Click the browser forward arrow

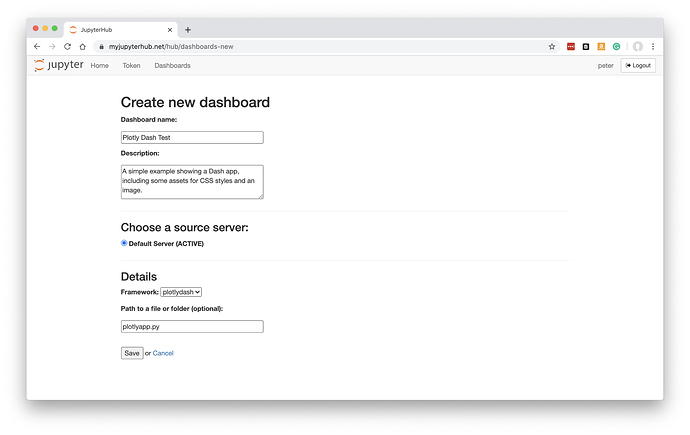click(x=52, y=47)
